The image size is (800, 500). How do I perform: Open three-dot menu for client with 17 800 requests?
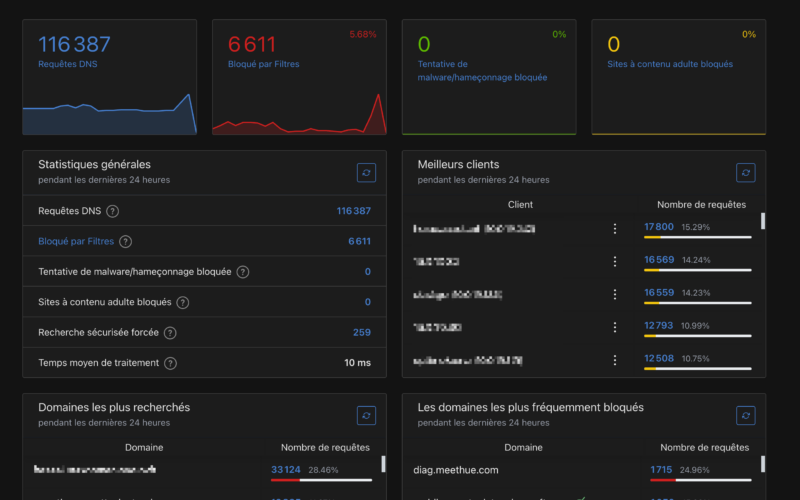615,229
